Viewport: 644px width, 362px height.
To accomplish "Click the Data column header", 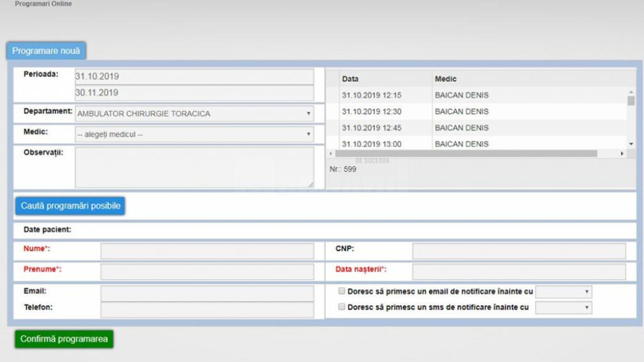I will tap(350, 79).
